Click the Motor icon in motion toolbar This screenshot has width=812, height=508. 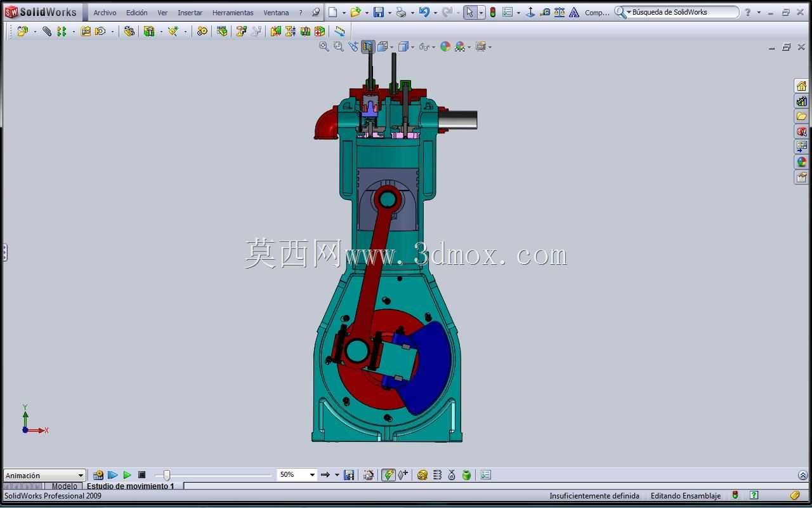(422, 475)
